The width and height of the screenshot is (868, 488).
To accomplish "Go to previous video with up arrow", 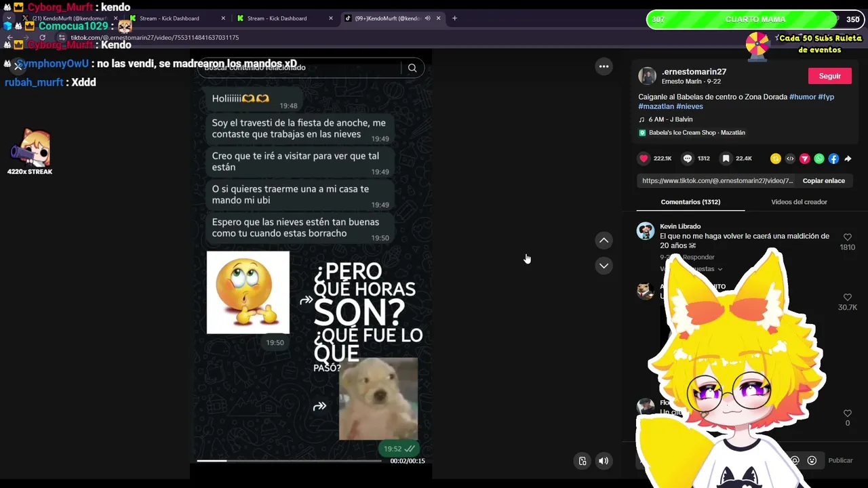I will click(604, 241).
